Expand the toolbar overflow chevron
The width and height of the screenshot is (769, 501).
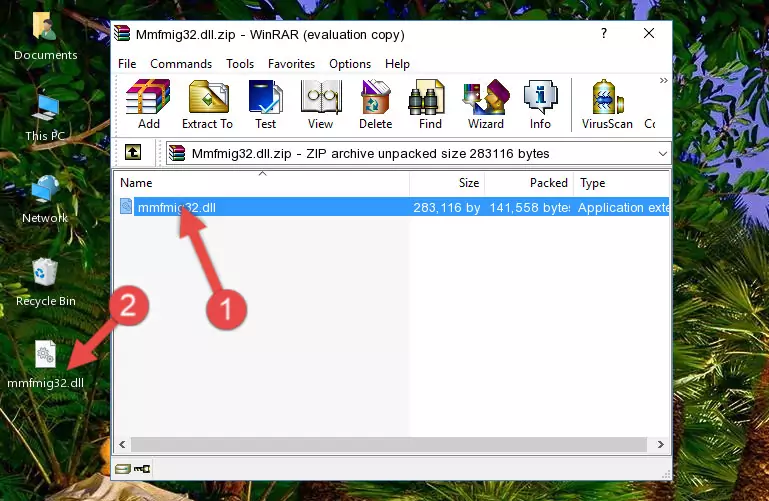click(x=664, y=80)
